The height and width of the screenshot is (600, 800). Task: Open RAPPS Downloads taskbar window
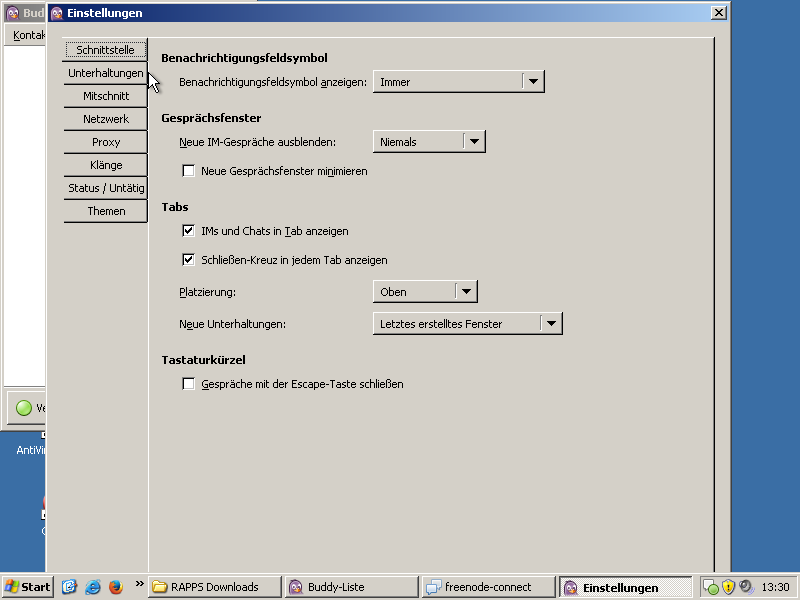[215, 587]
